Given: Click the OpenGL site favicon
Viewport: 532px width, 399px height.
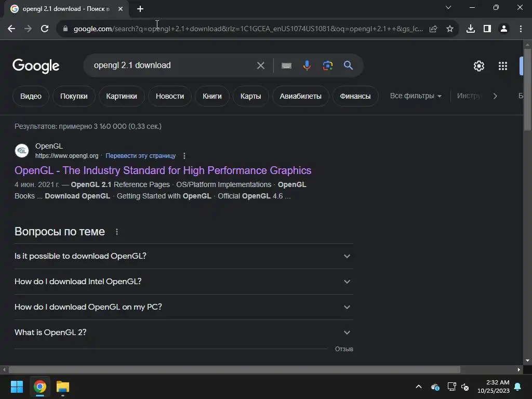Looking at the screenshot, I should 22,151.
